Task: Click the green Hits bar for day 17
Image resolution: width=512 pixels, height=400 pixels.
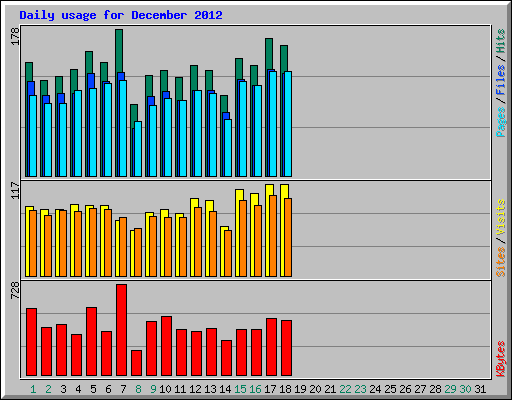Action: pos(269,53)
